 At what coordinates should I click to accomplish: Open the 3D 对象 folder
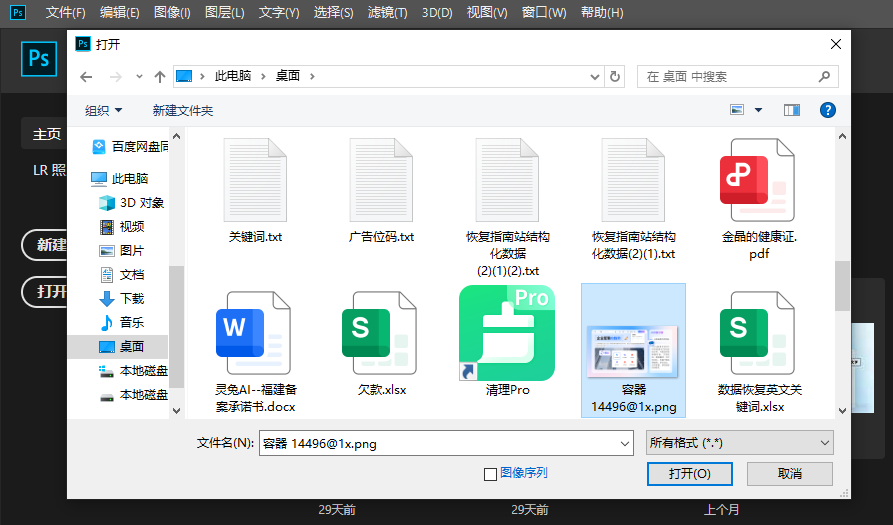tap(132, 203)
